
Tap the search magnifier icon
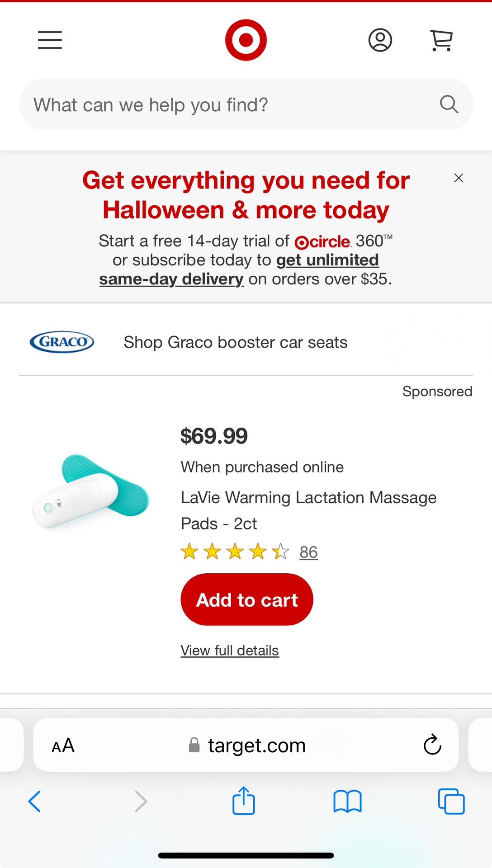449,104
